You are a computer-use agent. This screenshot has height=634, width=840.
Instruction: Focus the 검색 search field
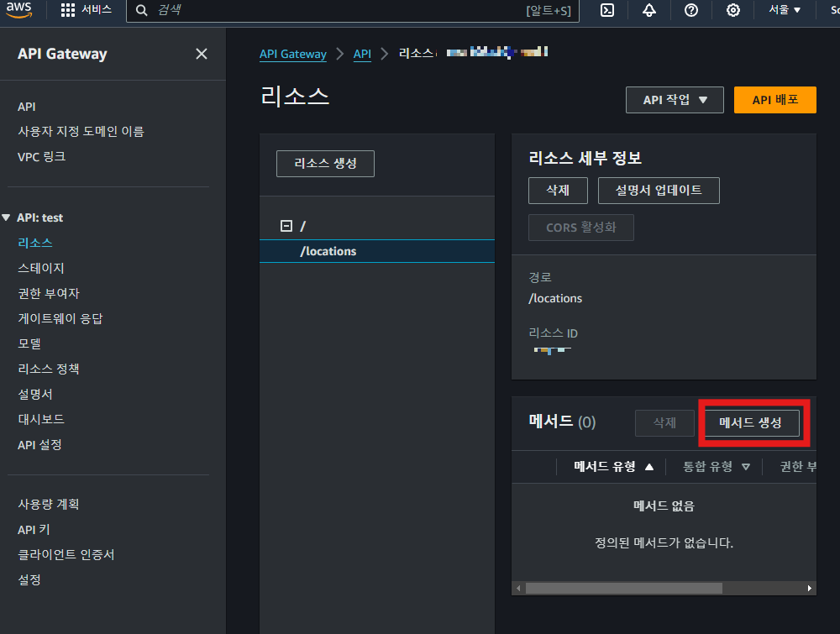point(353,10)
